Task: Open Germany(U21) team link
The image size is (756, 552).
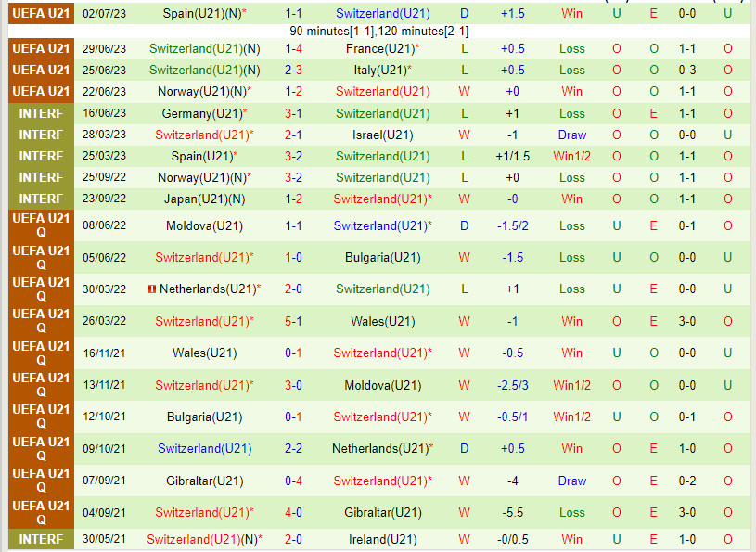Action: (204, 114)
